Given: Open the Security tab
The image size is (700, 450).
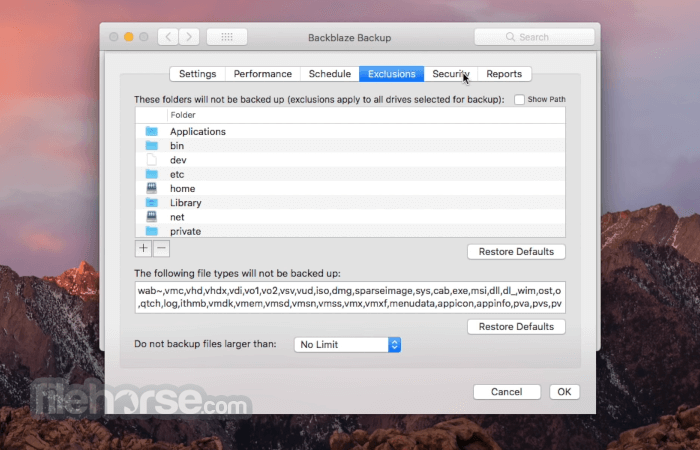Looking at the screenshot, I should 451,74.
